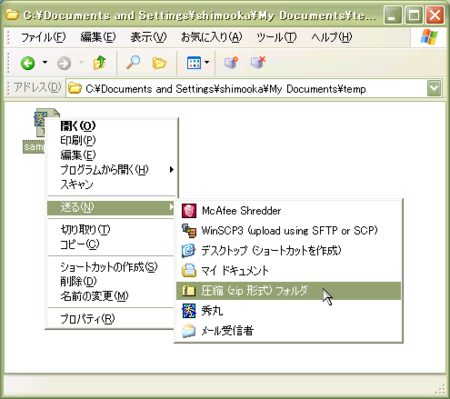Close the Explorer window
Image resolution: width=450 pixels, height=399 pixels.
click(x=435, y=15)
